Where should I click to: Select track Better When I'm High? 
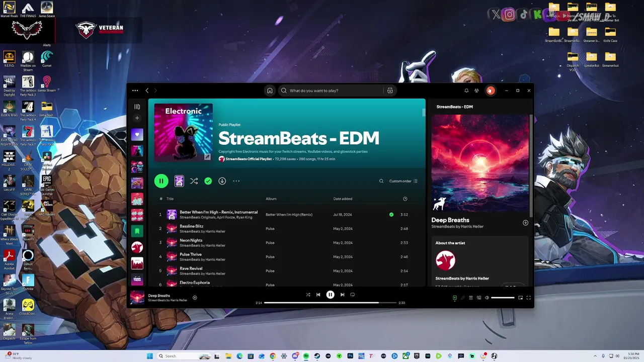(287, 215)
